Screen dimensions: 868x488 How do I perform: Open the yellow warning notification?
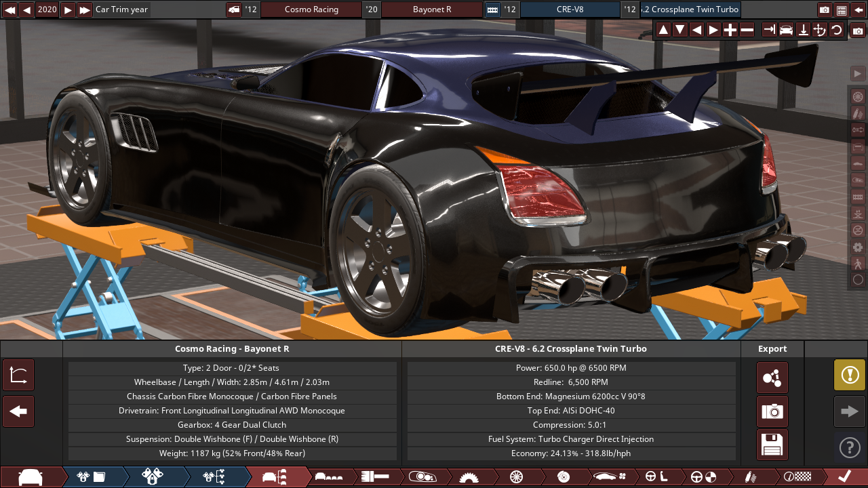point(850,375)
